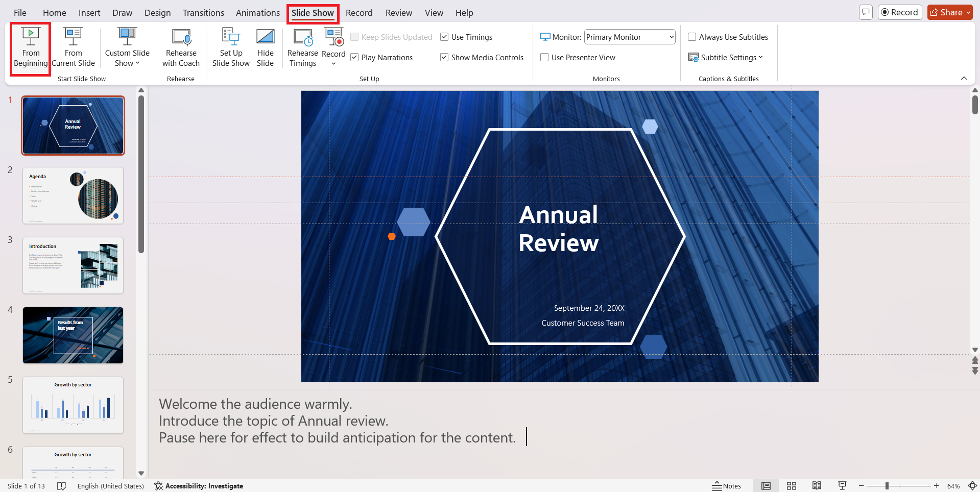The width and height of the screenshot is (980, 492).
Task: Click Annual Review title on slide
Action: pyautogui.click(x=559, y=229)
